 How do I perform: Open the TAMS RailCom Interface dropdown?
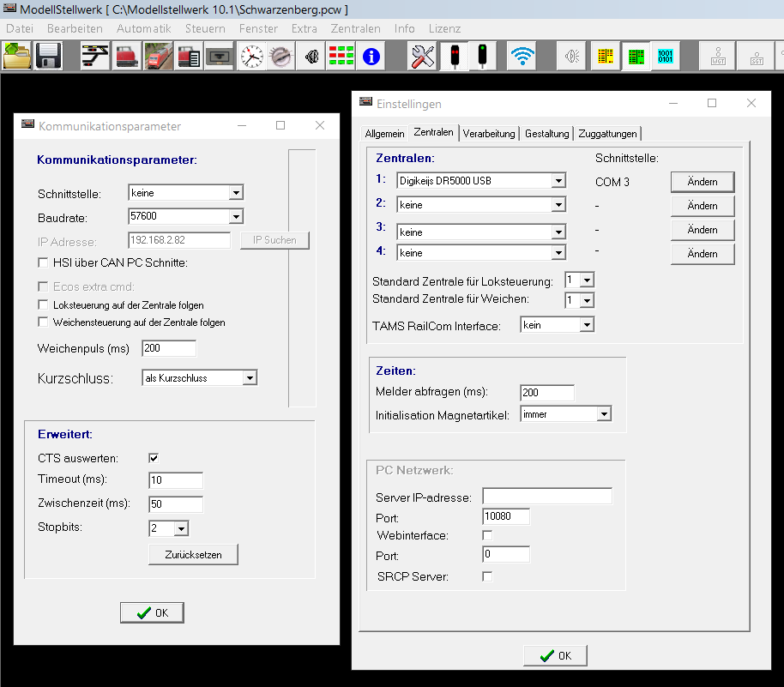557,325
